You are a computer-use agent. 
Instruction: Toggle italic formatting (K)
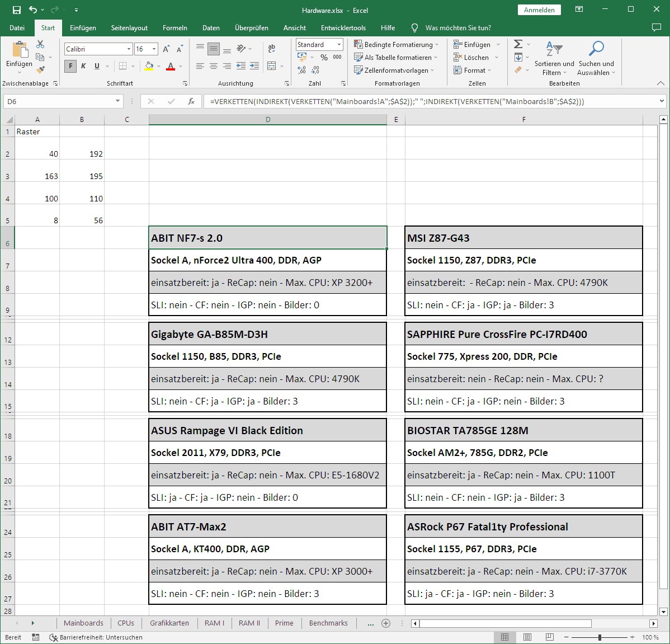point(84,66)
